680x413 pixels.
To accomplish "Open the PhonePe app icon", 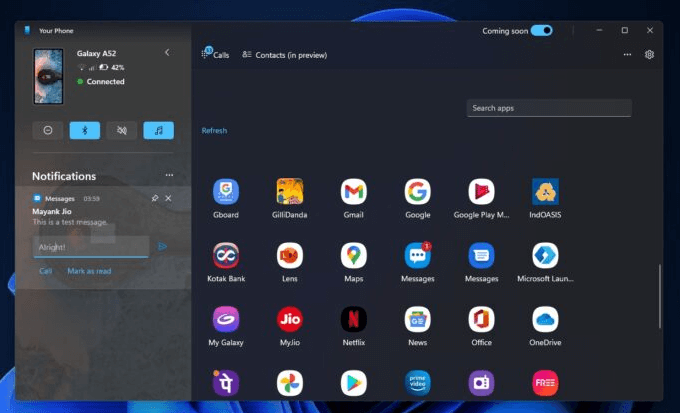I will (x=226, y=383).
